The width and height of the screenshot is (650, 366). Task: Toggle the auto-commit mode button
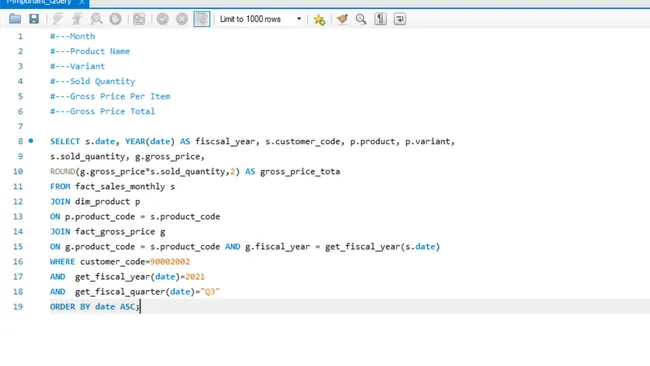[202, 19]
